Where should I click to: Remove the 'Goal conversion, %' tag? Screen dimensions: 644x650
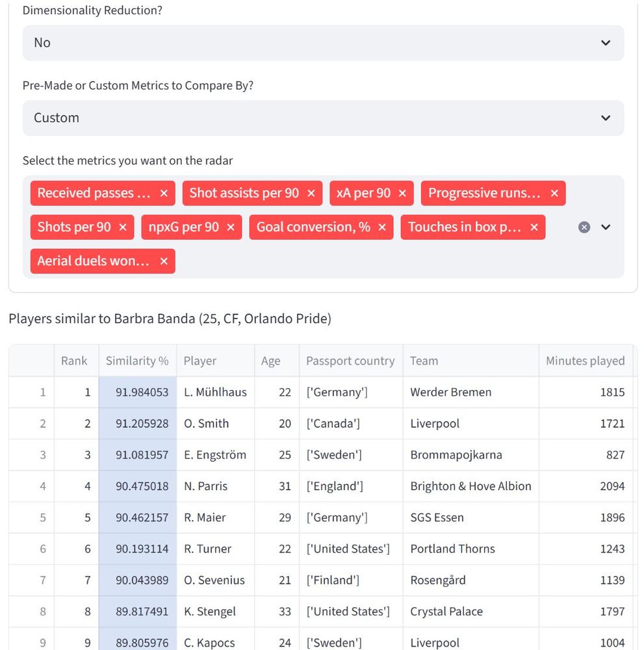[x=382, y=227]
